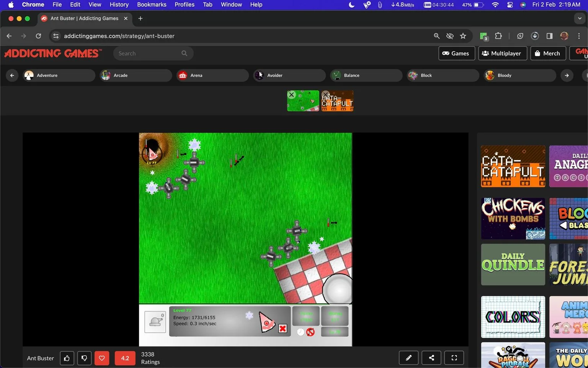Image resolution: width=588 pixels, height=368 pixels.
Task: Close the Ant Buster tab
Action: (x=126, y=18)
